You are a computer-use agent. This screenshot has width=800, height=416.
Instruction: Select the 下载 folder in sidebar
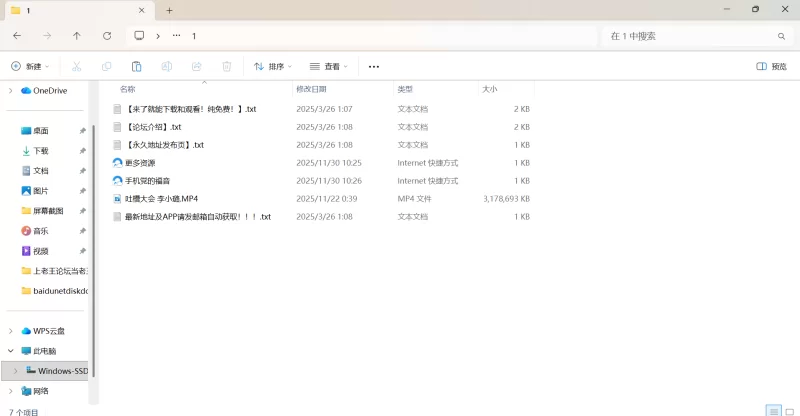[x=40, y=150]
